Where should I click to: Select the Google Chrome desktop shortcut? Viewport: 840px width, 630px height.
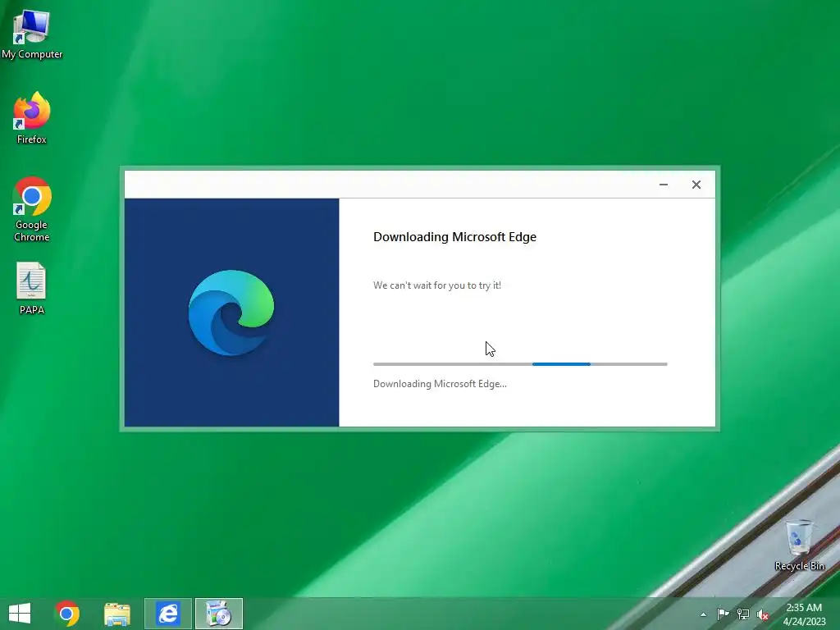pos(32,209)
